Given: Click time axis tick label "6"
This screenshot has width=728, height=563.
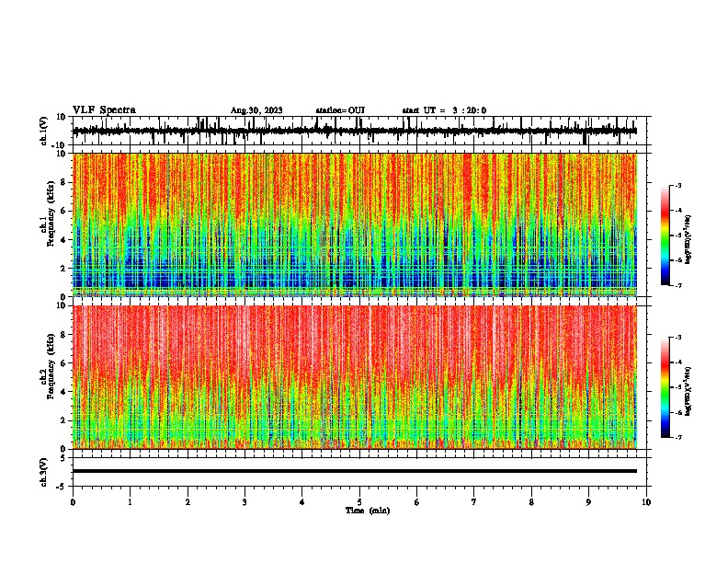Looking at the screenshot, I should coord(417,502).
